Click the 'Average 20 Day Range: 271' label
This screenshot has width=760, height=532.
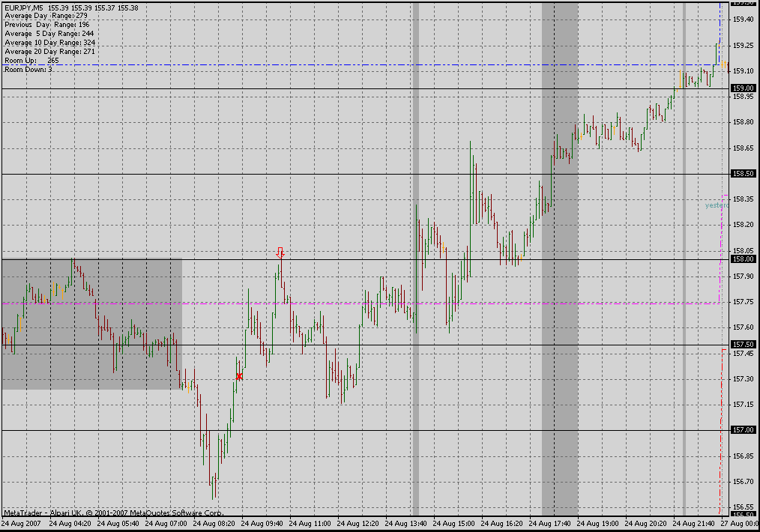coord(50,52)
